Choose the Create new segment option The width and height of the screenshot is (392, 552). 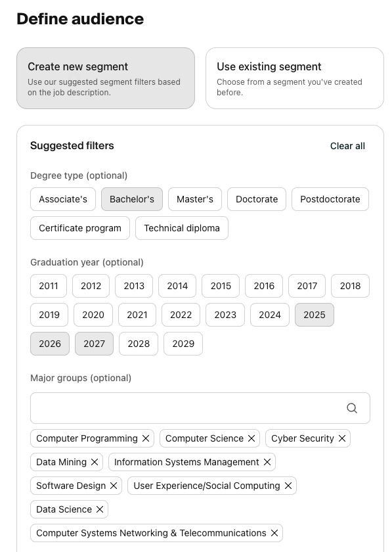[106, 78]
